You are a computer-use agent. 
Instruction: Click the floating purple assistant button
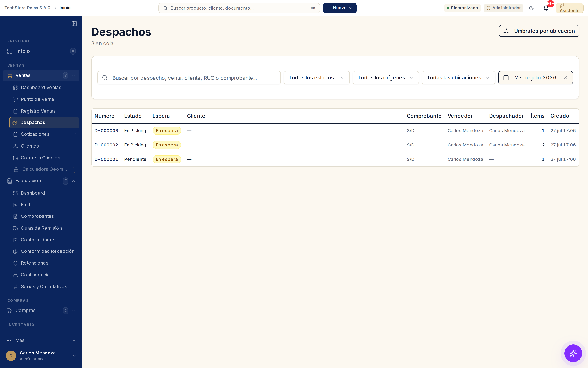click(x=573, y=353)
